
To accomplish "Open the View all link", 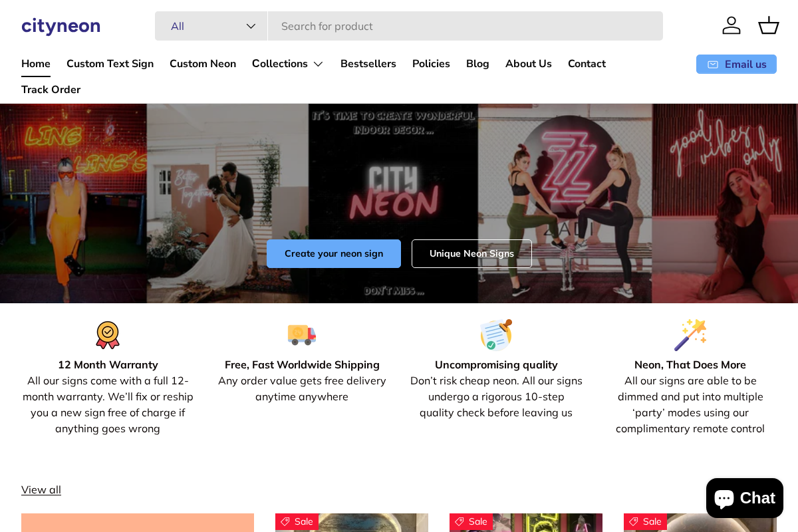I will coord(41,489).
